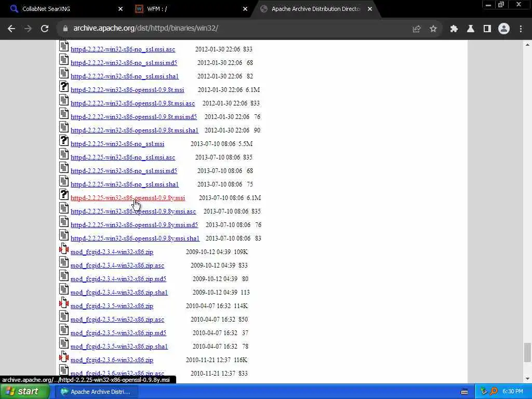Screen dimensions: 532x399
Task: Toggle the browser side panel
Action: 487,29
